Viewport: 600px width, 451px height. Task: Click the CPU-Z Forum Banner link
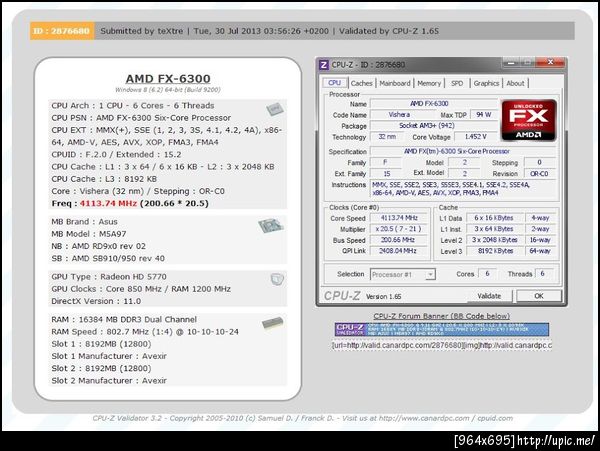(442, 316)
